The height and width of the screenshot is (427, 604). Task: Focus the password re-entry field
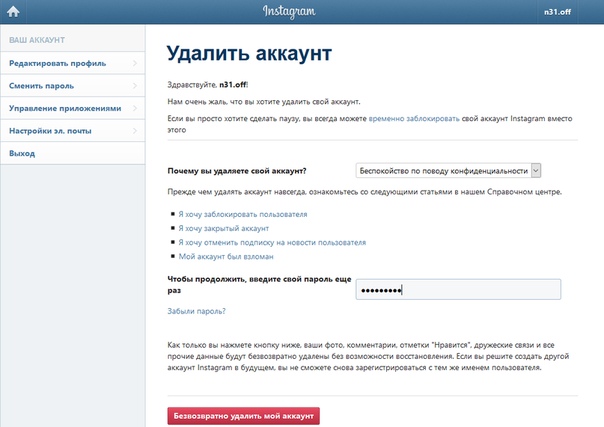[458, 290]
